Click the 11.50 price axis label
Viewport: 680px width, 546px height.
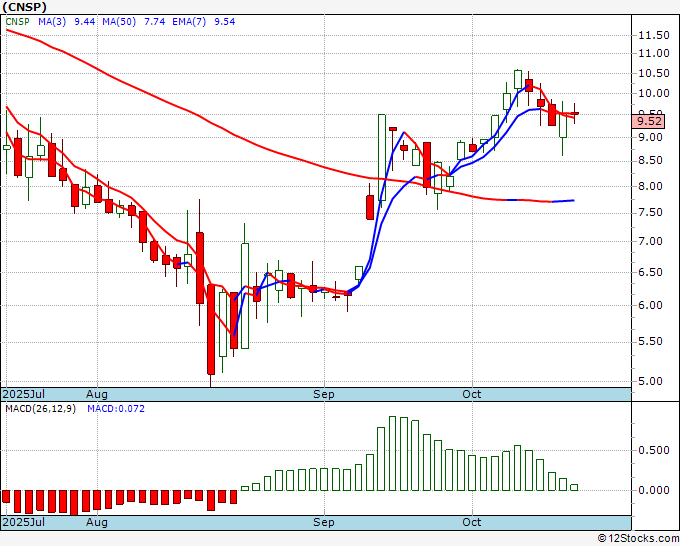point(654,36)
